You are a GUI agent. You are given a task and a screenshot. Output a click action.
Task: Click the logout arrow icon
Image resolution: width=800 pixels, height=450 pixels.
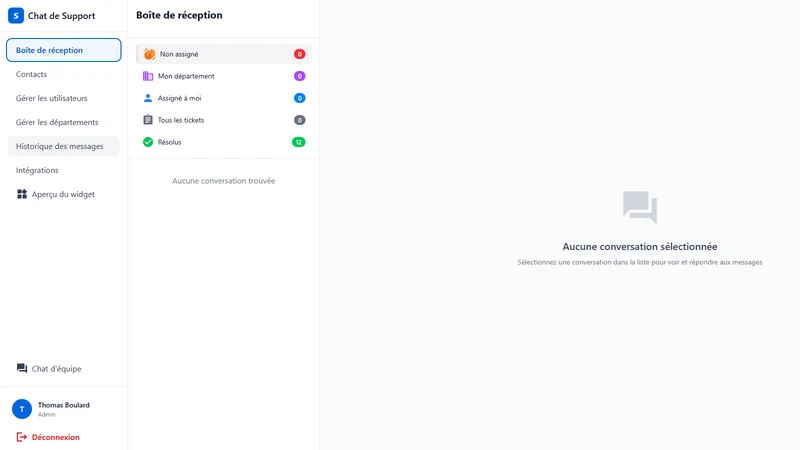pyautogui.click(x=21, y=437)
